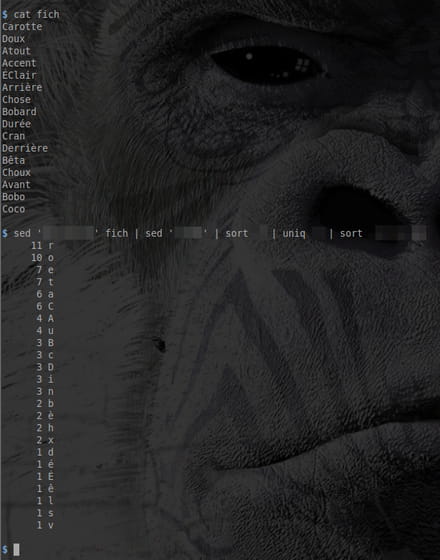The width and height of the screenshot is (440, 560).
Task: Click the last result line '1 v'
Action: tap(45, 525)
